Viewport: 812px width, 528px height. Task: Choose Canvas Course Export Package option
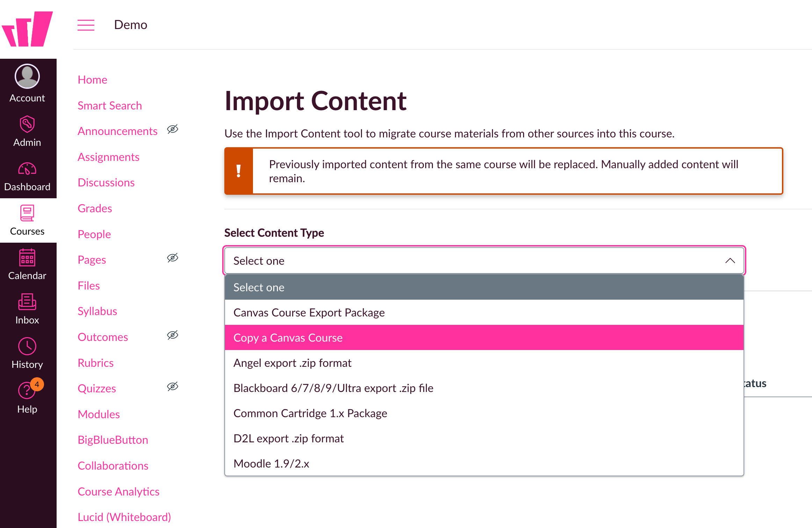click(x=309, y=312)
